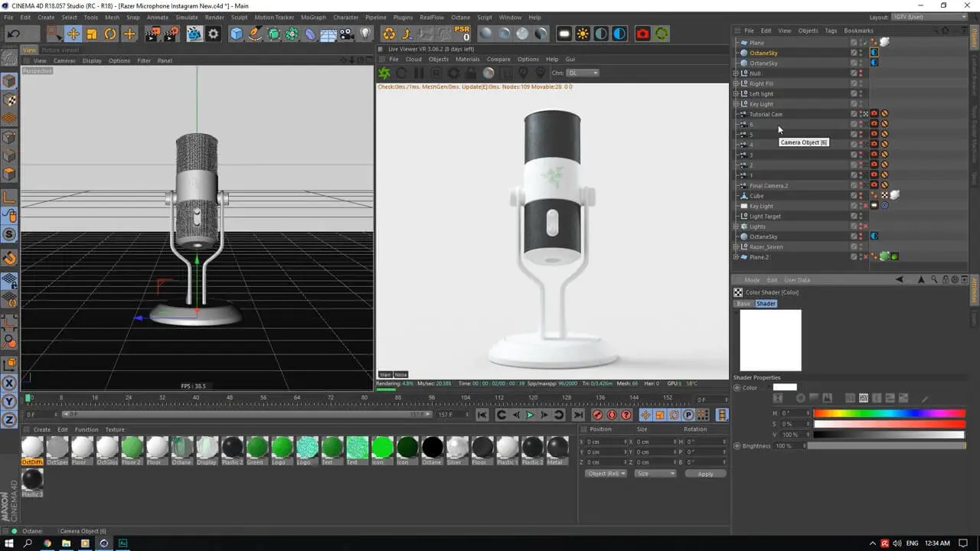Click the Undo arrow icon in top toolbar
The height and width of the screenshot is (551, 980).
(13, 34)
